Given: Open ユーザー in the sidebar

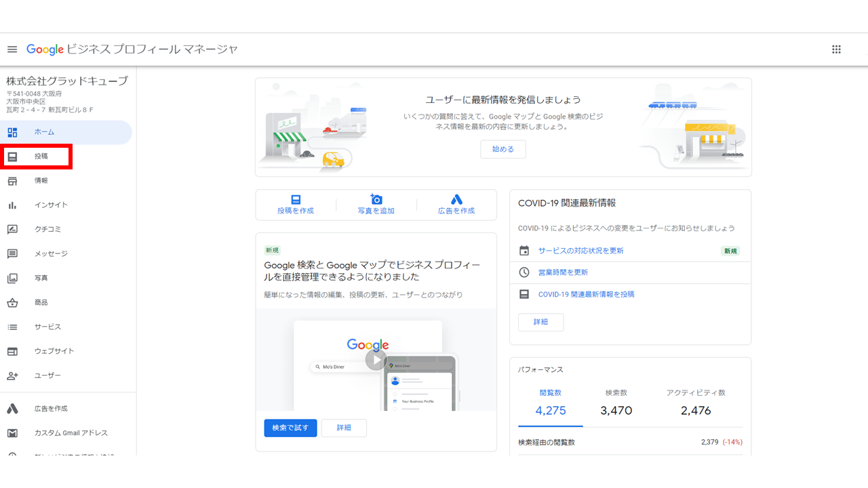Looking at the screenshot, I should click(x=66, y=376).
